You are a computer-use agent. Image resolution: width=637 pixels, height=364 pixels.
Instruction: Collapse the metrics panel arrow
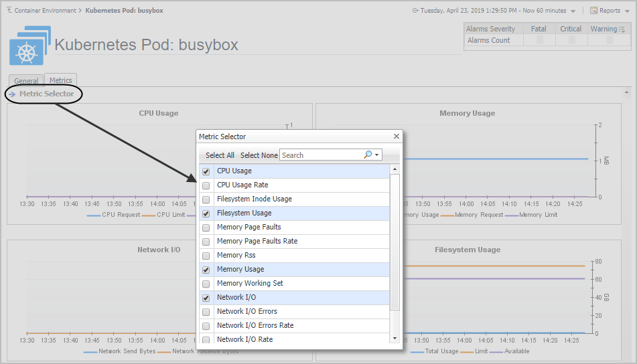tap(626, 92)
